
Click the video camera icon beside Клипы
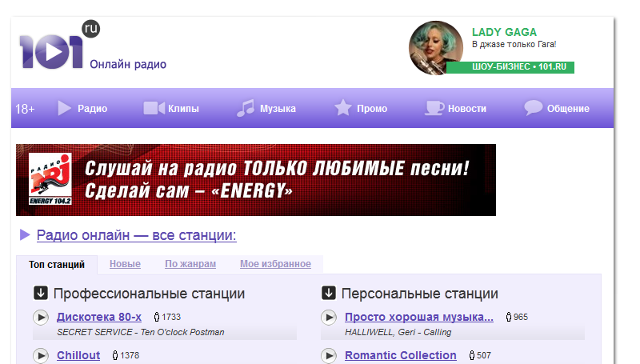tap(154, 108)
